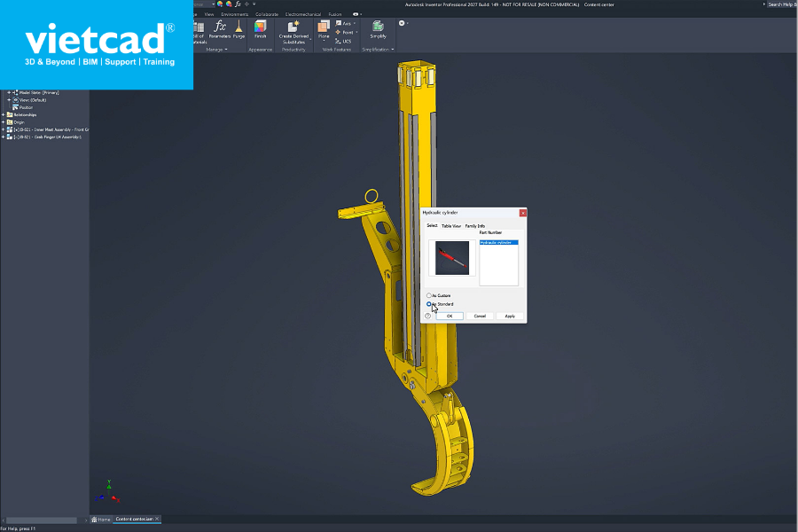Click the plus icon in quick access toolbar
The image size is (798, 532).
(246, 4)
